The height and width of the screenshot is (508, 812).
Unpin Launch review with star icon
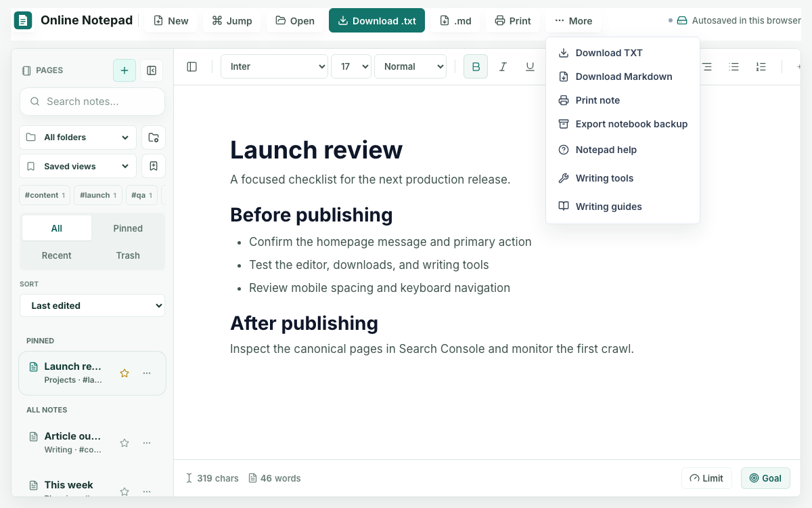(125, 373)
